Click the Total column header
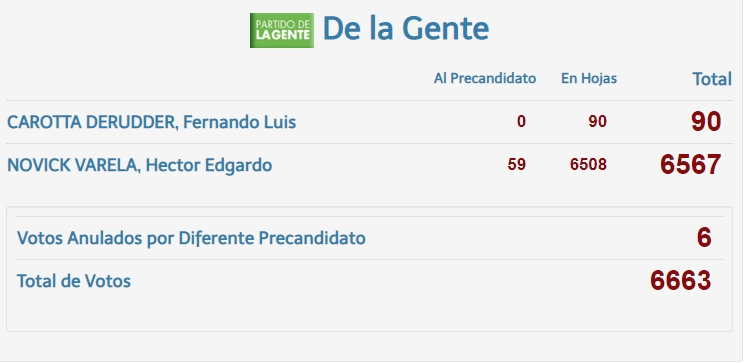Viewport: 746px width, 363px height. (712, 79)
